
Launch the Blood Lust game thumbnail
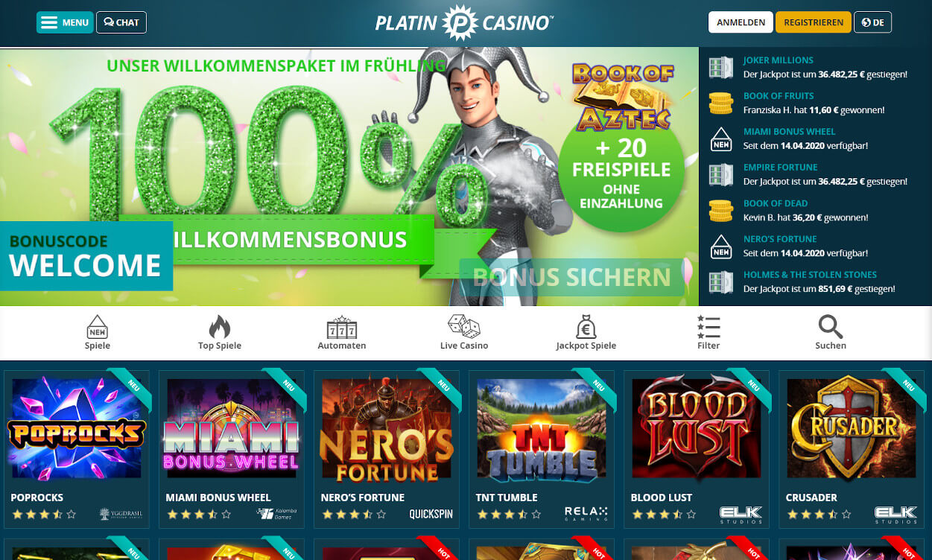coord(697,428)
